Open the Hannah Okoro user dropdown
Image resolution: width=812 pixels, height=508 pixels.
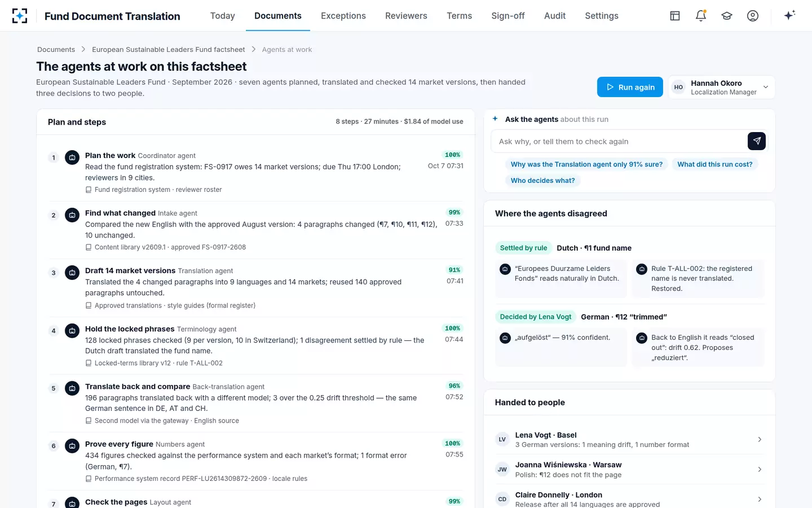[722, 87]
